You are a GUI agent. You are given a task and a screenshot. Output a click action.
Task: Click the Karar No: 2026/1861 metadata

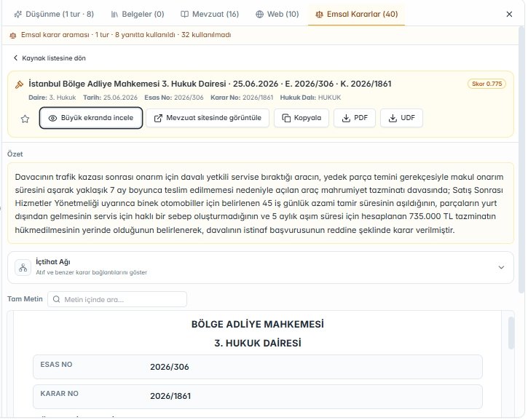click(x=242, y=98)
